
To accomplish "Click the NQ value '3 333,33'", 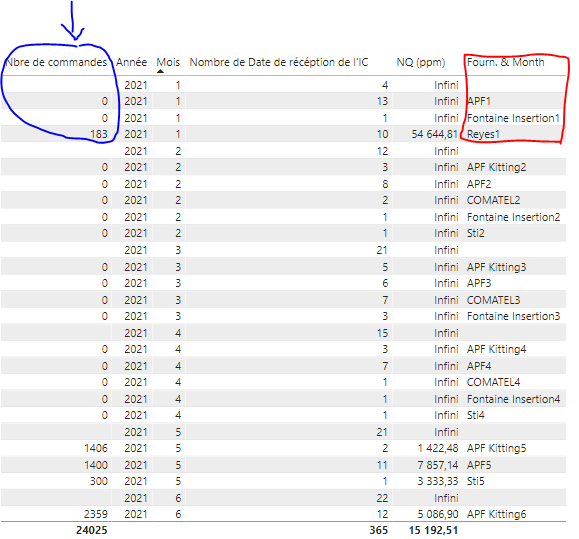I will click(438, 481).
